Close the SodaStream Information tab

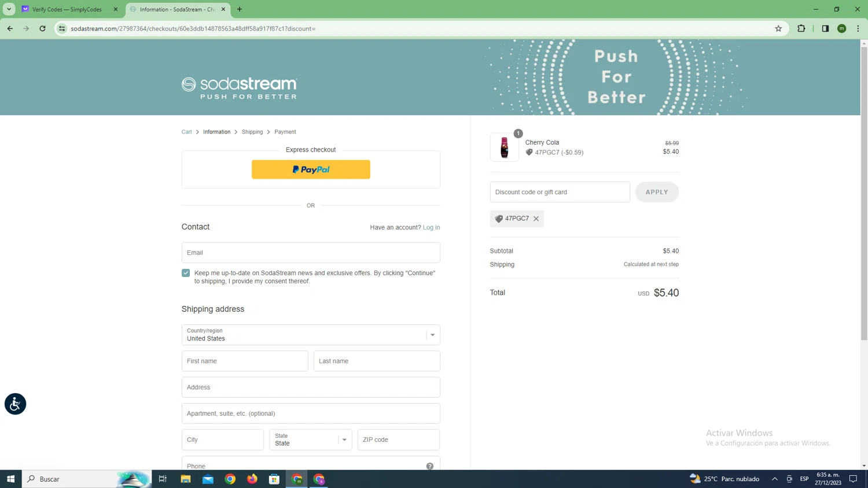(x=223, y=9)
